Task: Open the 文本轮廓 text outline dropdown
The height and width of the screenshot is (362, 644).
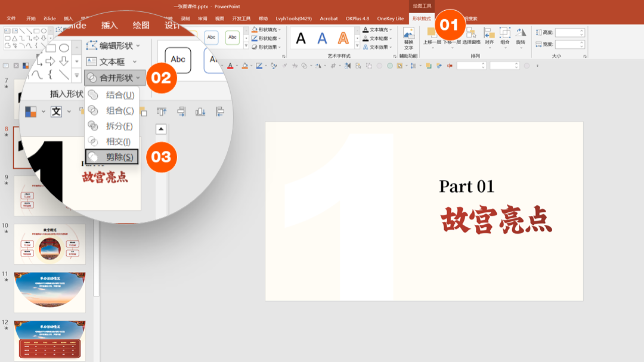Action: pos(377,38)
